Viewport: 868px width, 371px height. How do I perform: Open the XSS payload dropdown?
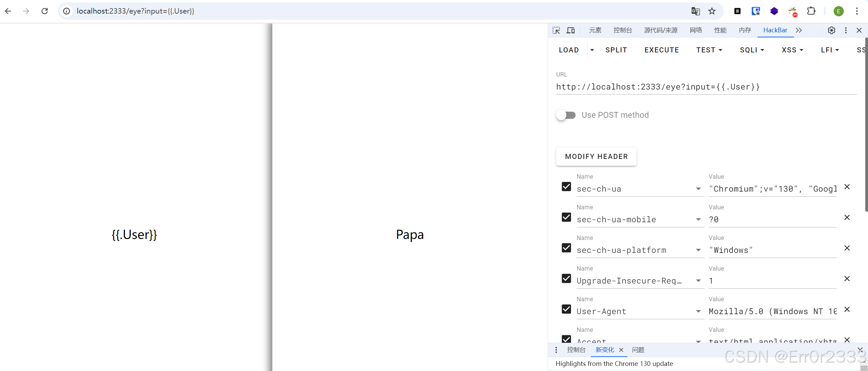coord(792,50)
